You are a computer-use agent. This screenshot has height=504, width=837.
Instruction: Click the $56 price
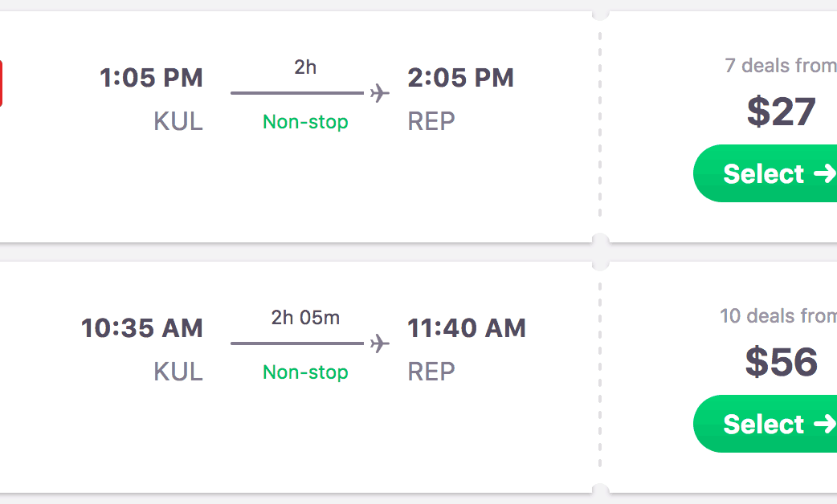click(781, 362)
